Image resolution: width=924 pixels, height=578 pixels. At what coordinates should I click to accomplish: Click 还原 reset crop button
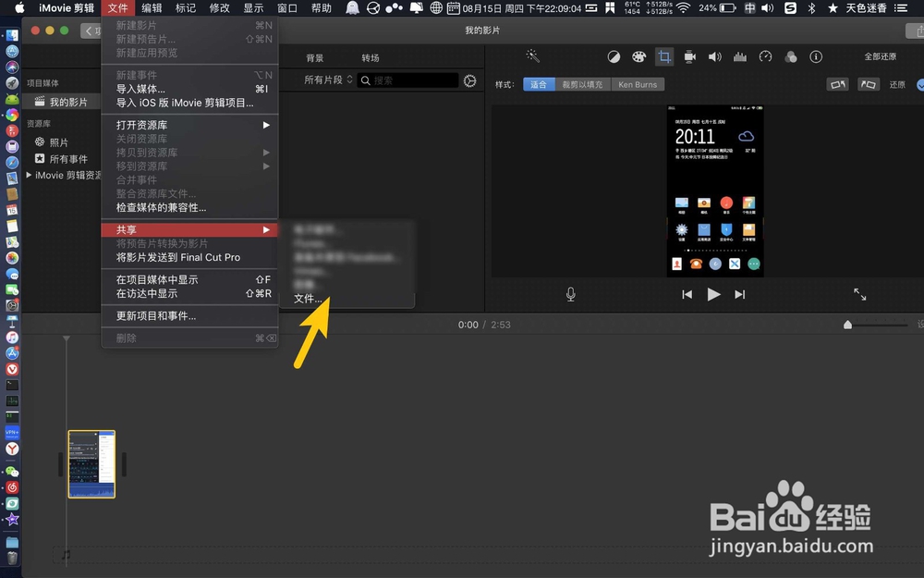tap(897, 84)
